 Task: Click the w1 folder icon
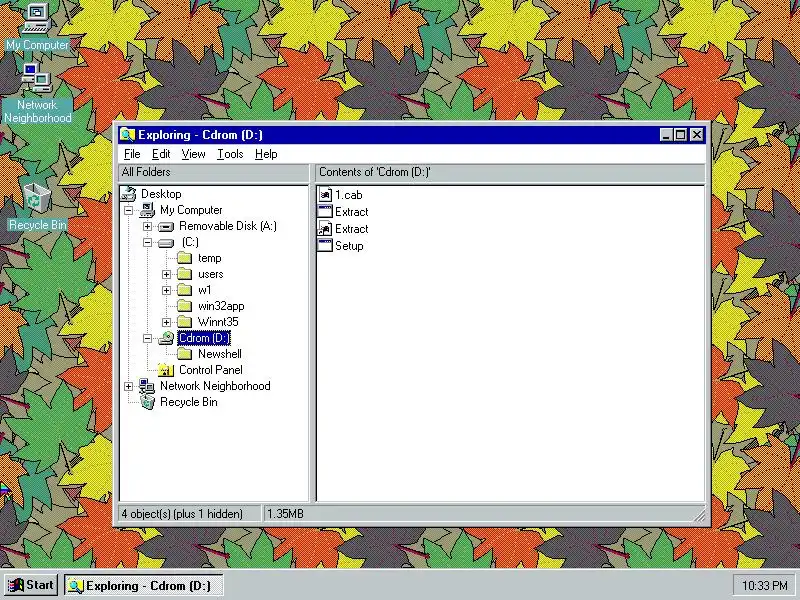coord(185,290)
